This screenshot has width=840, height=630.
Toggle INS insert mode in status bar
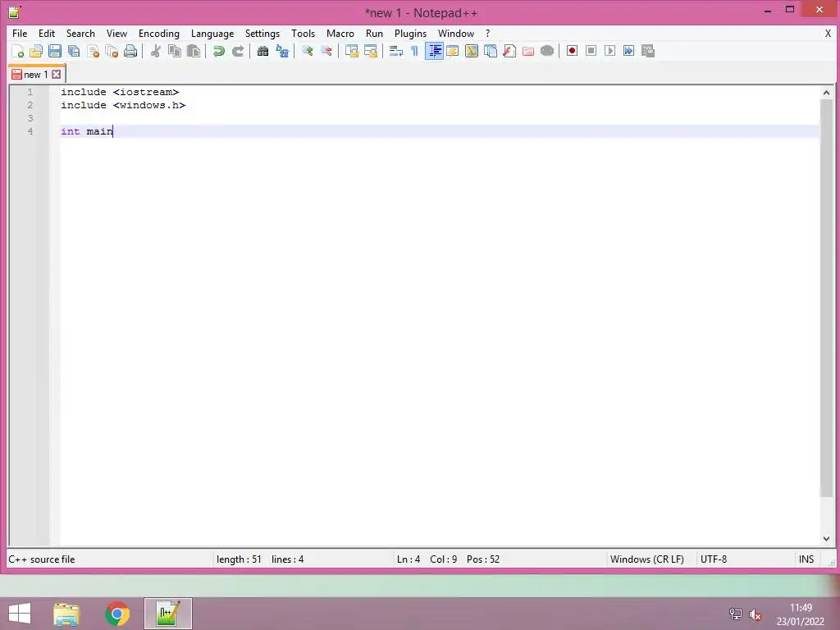[x=806, y=559]
